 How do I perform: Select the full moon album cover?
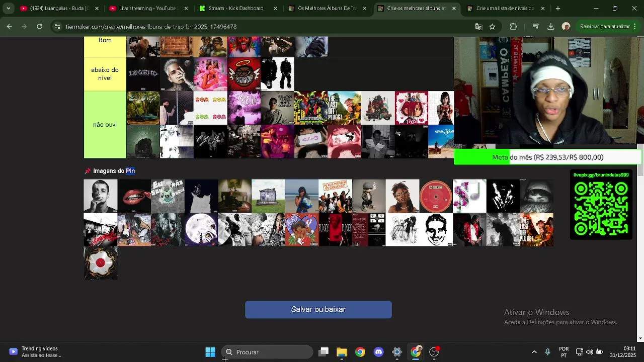(x=201, y=230)
